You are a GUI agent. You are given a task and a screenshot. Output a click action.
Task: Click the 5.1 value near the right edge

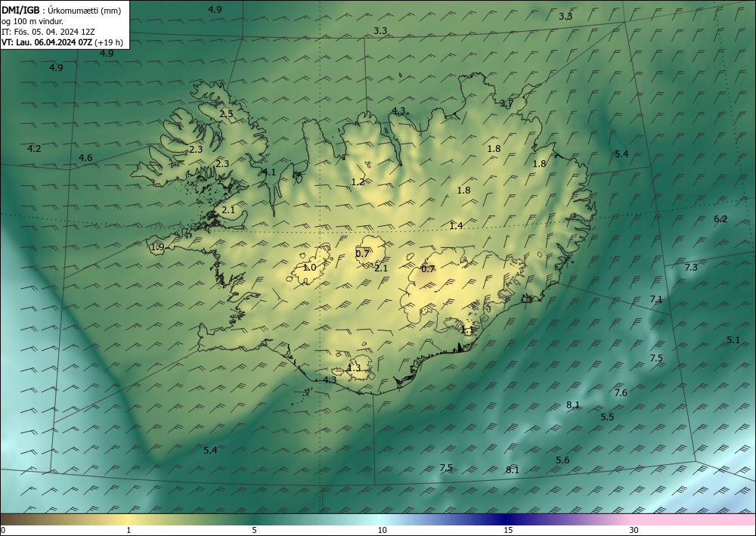733,340
